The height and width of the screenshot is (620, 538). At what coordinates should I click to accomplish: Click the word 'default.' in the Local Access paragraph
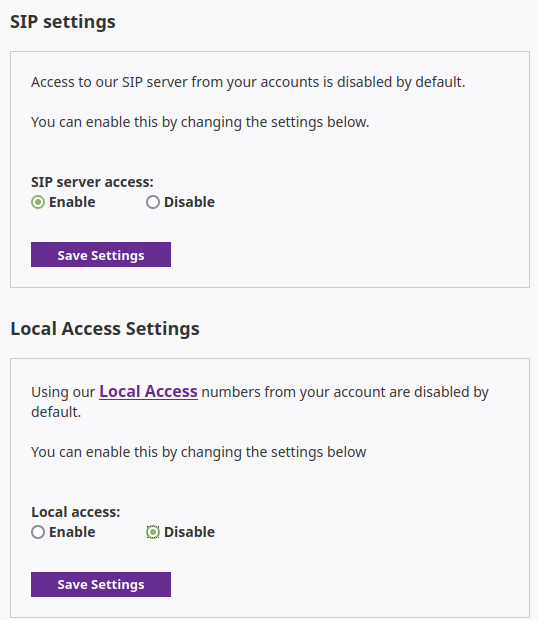click(56, 412)
